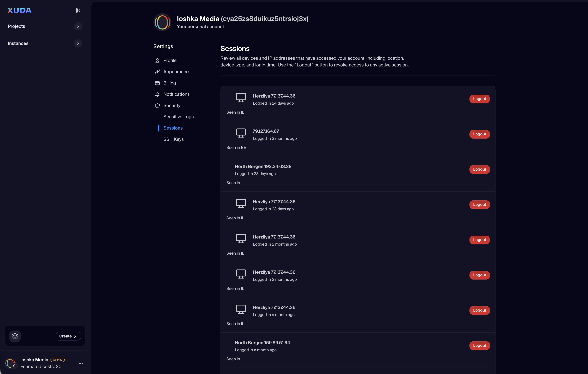Click the bell icon beside Notifications
The width and height of the screenshot is (588, 374).
click(157, 94)
